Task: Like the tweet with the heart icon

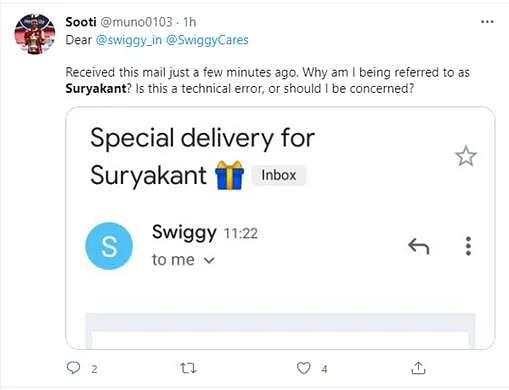Action: (304, 368)
